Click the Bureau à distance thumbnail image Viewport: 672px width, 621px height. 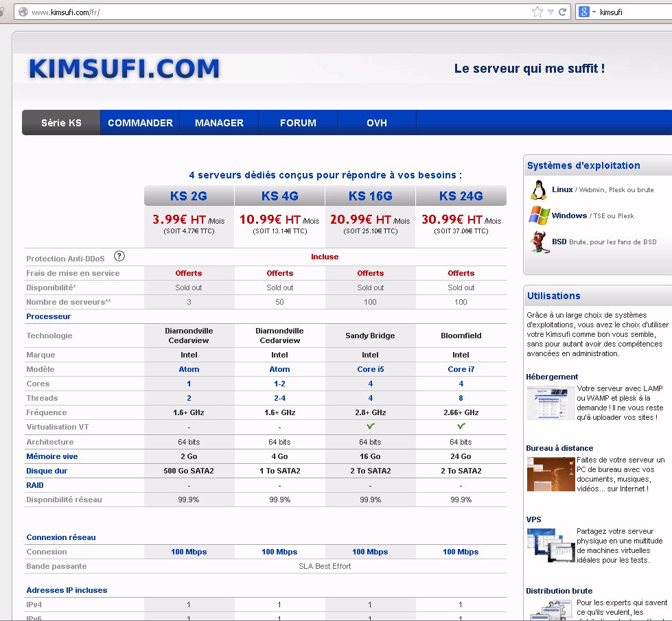551,474
